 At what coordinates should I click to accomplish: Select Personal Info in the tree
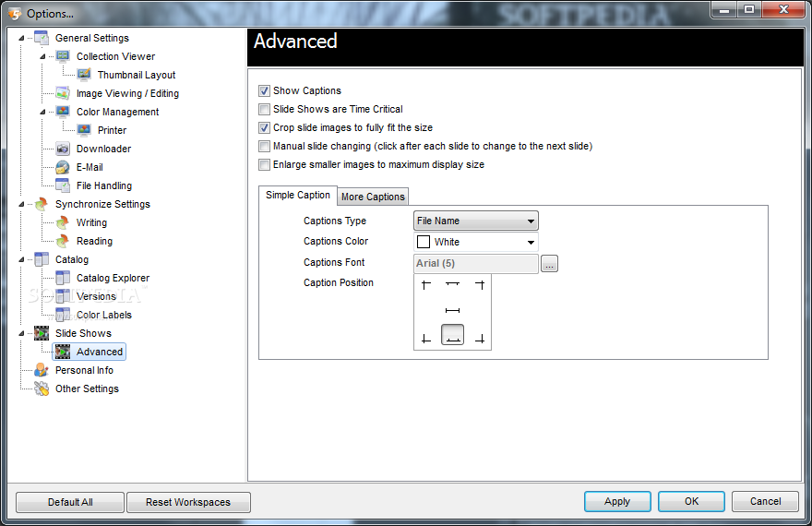84,370
